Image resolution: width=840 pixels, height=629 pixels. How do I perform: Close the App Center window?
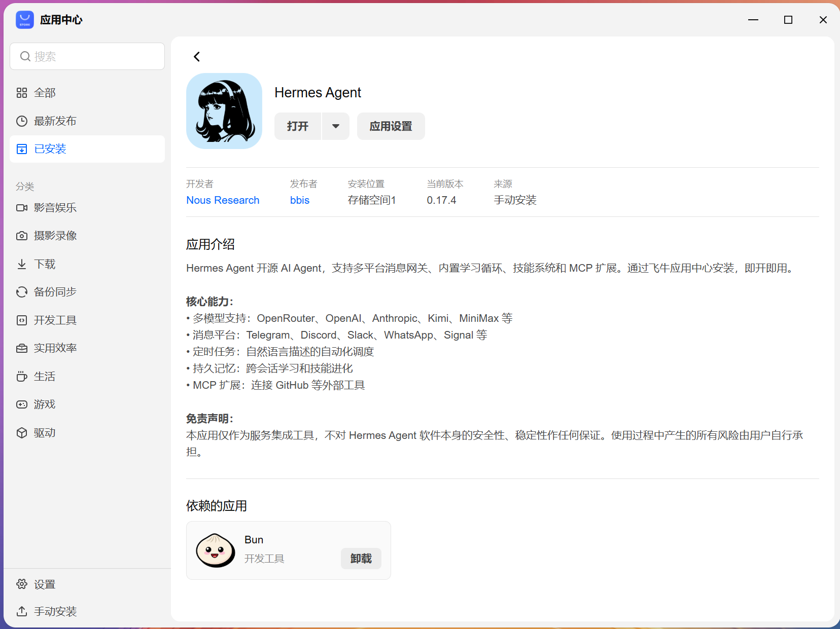823,20
